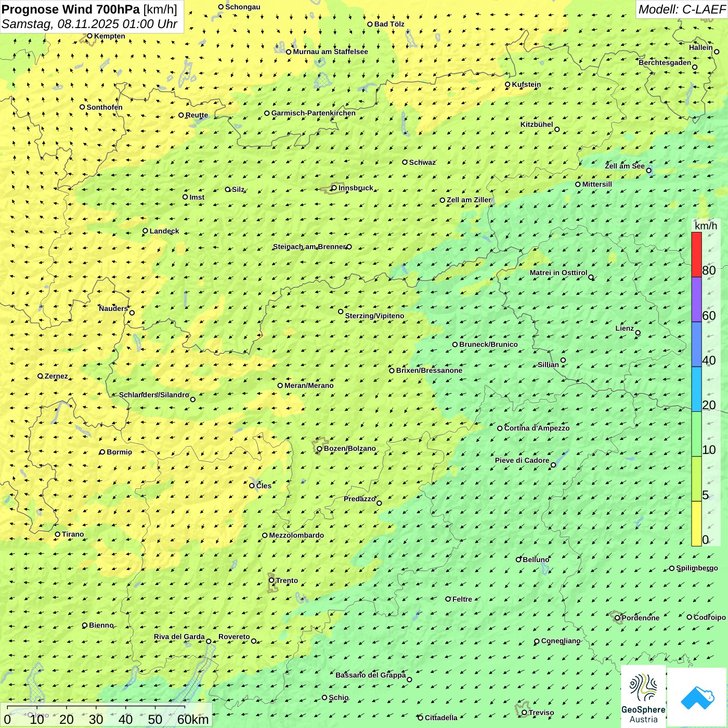The width and height of the screenshot is (728, 728).
Task: Click the 'Sonthofen' label
Action: [105, 107]
